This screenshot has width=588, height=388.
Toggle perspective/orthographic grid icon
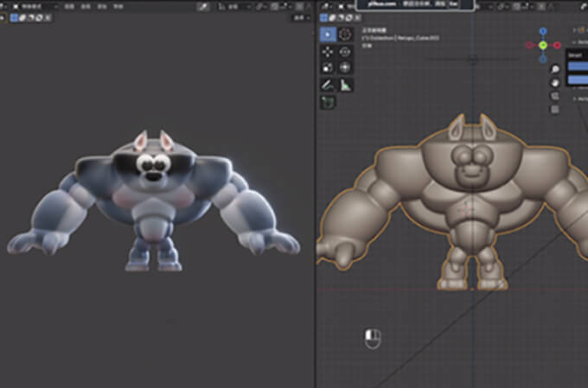click(554, 109)
